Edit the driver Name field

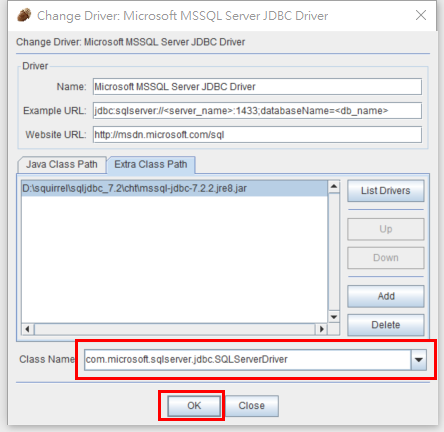(x=257, y=87)
